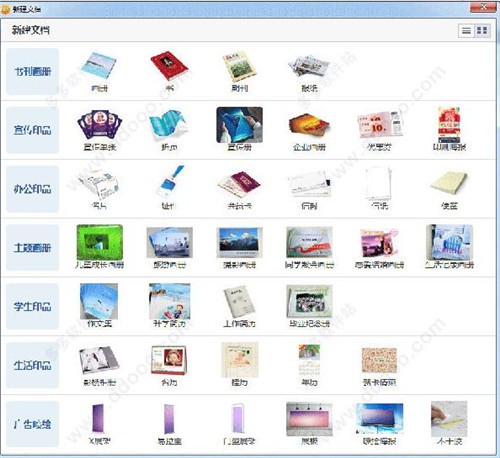Image resolution: width=500 pixels, height=458 pixels.
Task: Select the 学生印品 category button
Action: click(x=32, y=306)
